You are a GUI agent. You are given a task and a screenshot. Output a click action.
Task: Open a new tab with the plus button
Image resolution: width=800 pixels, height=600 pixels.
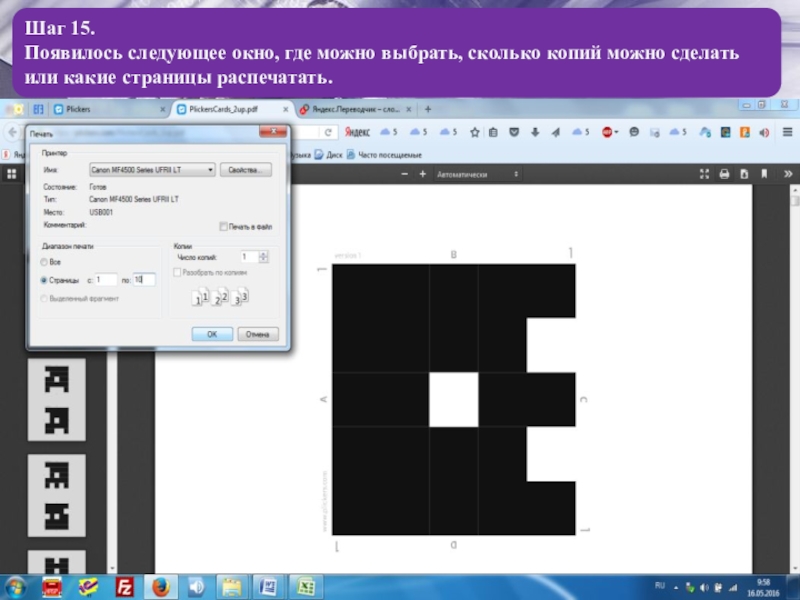[428, 109]
